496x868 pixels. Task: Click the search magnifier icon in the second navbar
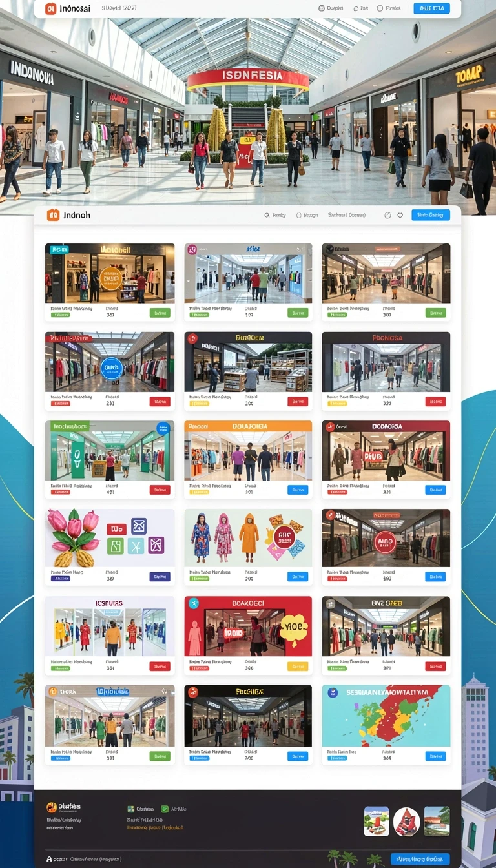[267, 216]
